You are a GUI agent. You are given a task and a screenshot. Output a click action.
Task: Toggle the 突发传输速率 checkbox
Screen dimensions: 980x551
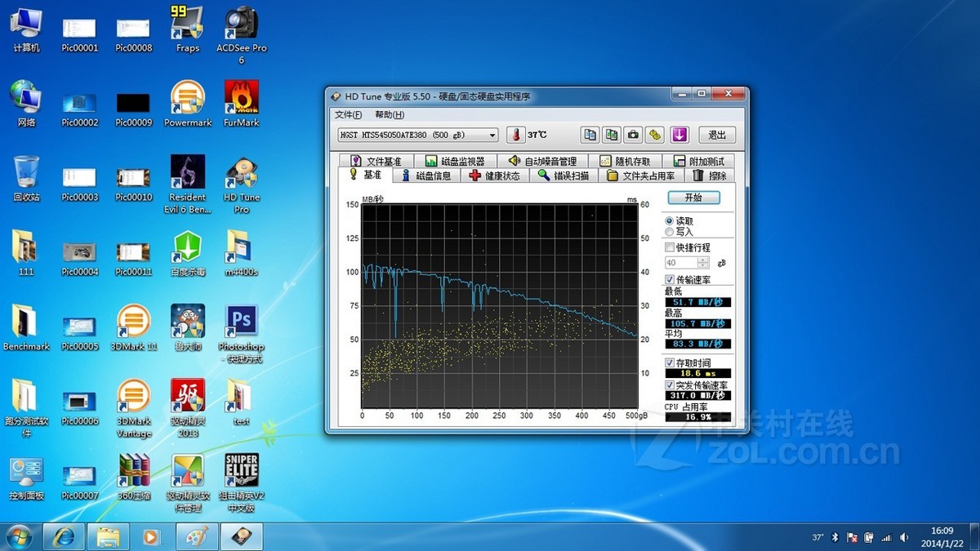tap(670, 384)
